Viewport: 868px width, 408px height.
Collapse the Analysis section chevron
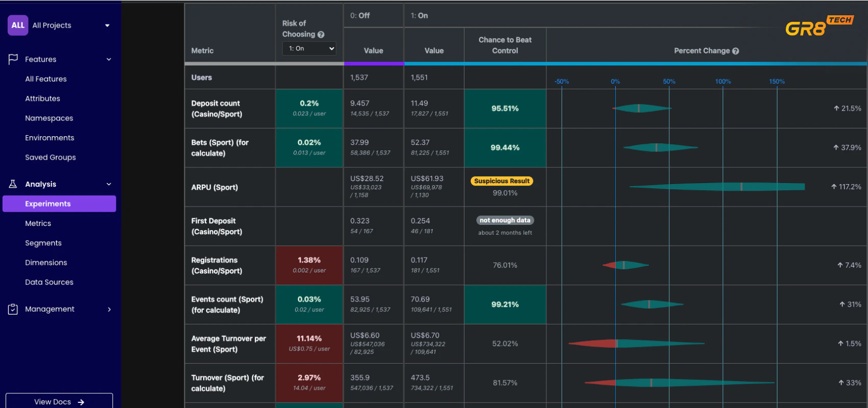tap(109, 184)
